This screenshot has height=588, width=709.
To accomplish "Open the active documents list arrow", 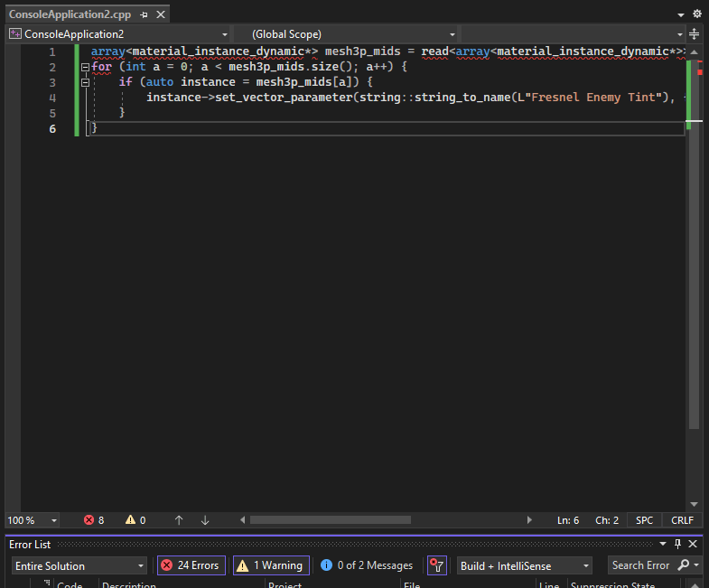I will click(x=680, y=15).
